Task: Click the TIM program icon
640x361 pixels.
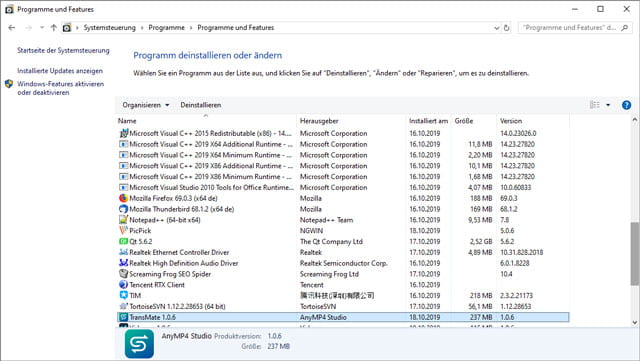Action: tap(123, 295)
